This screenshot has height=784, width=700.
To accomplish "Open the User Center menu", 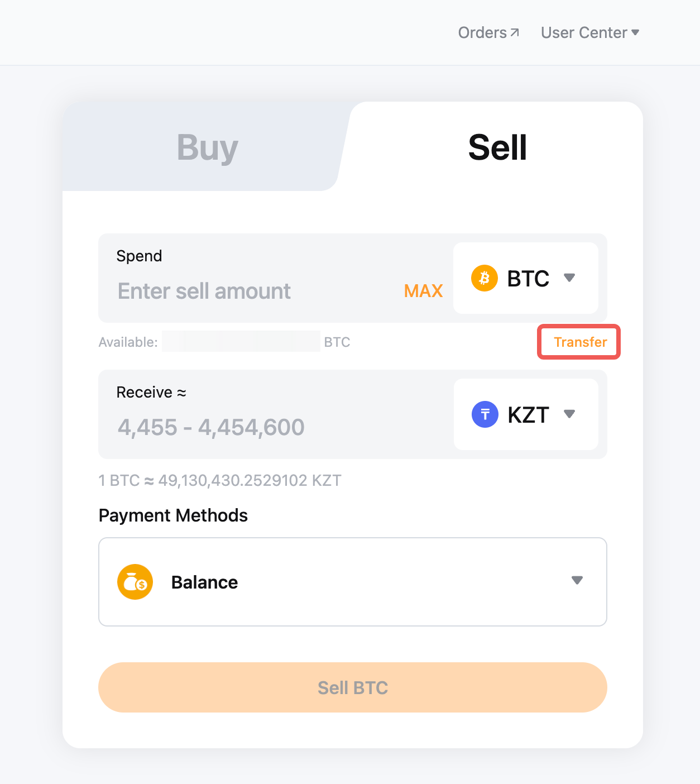I will coord(584,33).
